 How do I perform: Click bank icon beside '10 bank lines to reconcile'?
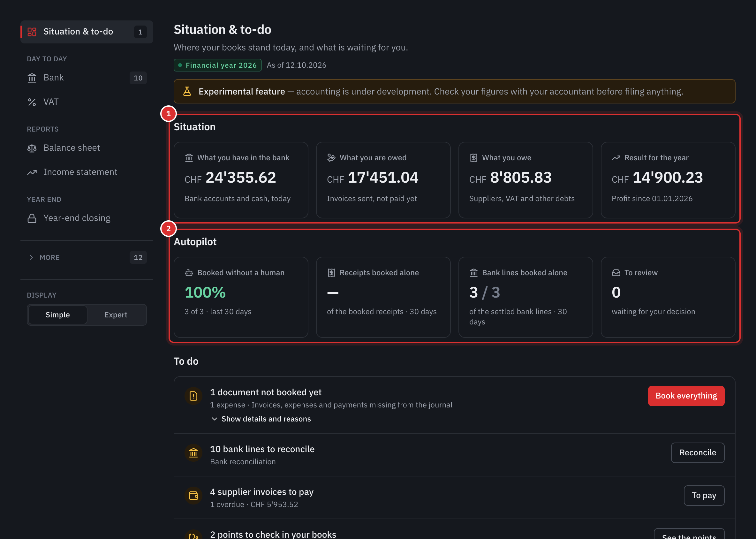point(193,453)
